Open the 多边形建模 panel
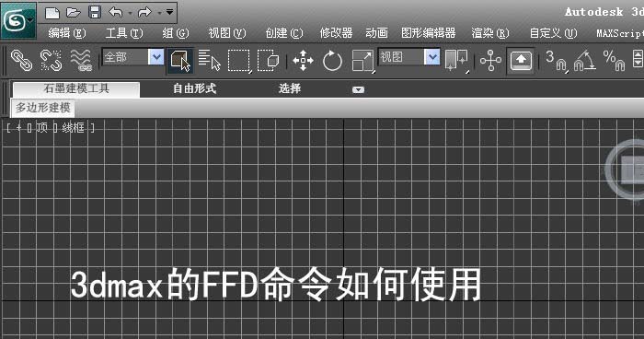The image size is (644, 339). tap(42, 108)
